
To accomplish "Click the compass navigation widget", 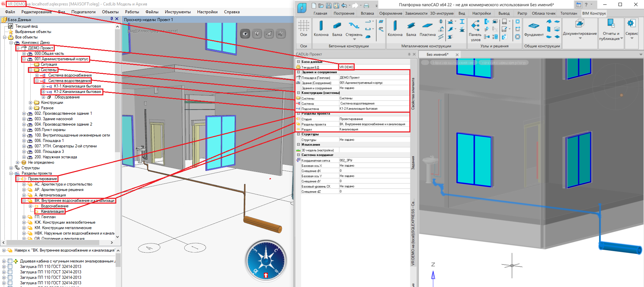I will (x=266, y=261).
